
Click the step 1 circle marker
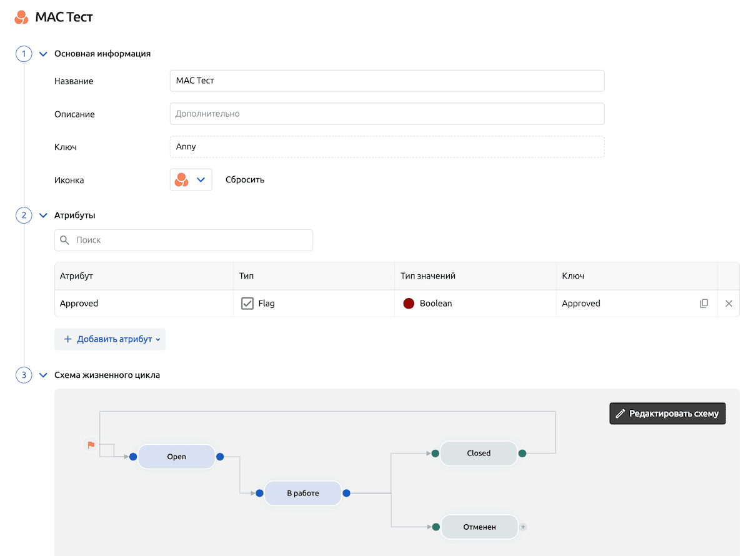tap(24, 54)
